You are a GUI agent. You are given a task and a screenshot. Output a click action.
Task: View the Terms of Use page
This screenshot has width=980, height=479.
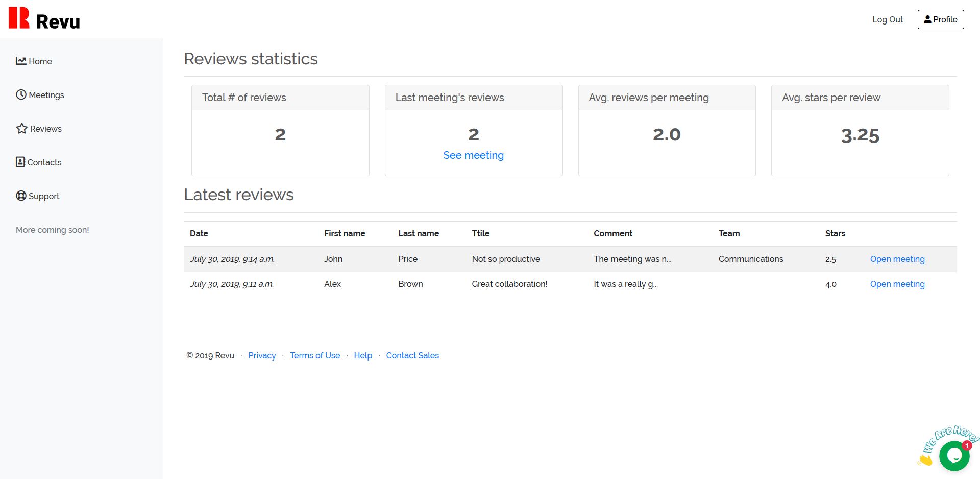314,355
